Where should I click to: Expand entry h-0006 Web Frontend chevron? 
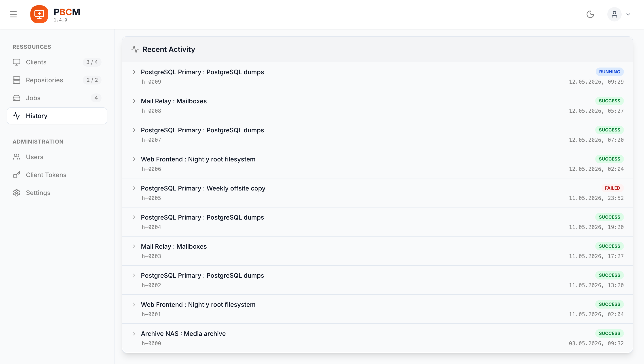click(x=134, y=159)
